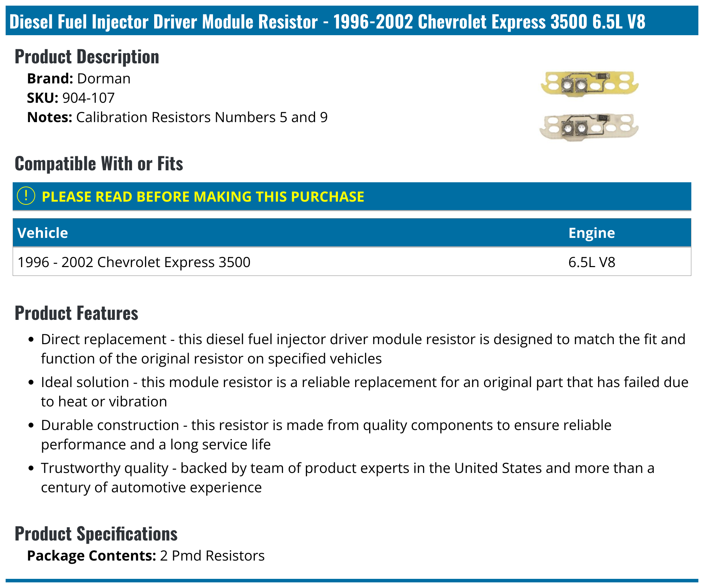This screenshot has width=704, height=588.
Task: Click the Package Contents 2 Pmd Resistors text
Action: coord(146,556)
